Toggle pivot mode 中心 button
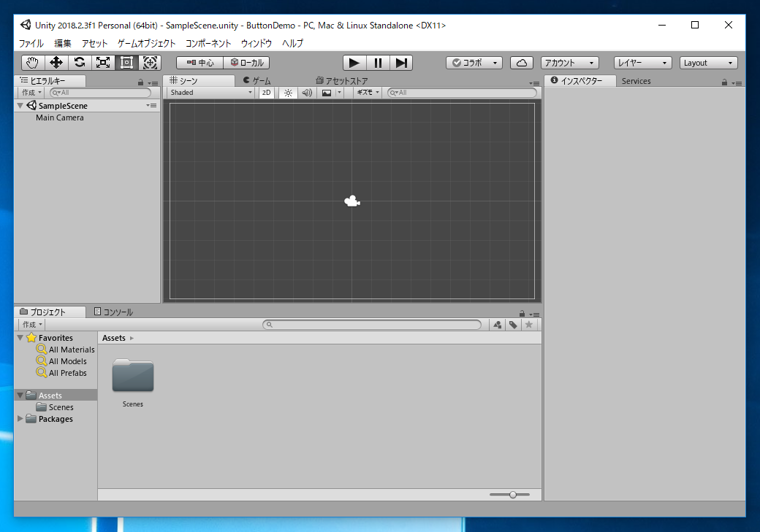 click(200, 63)
